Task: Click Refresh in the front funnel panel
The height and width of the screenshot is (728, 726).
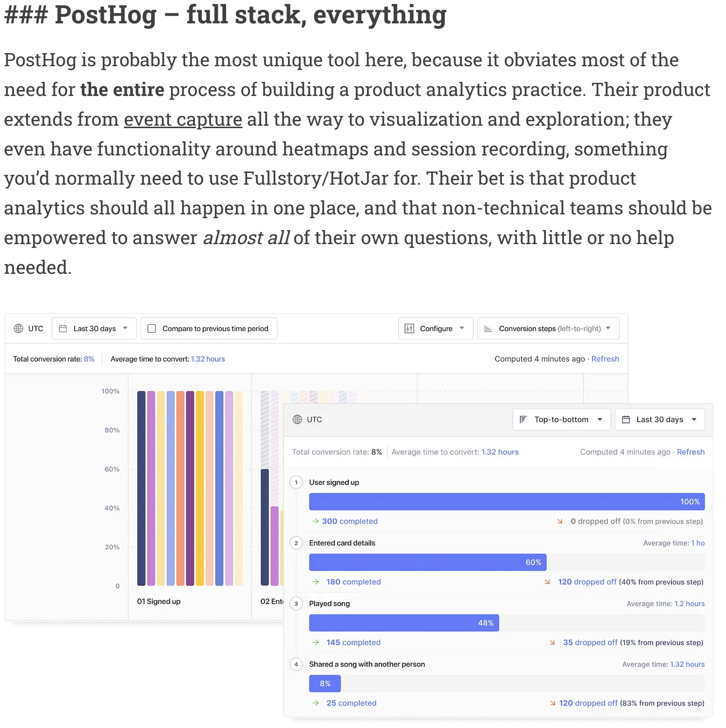Action: pyautogui.click(x=690, y=452)
